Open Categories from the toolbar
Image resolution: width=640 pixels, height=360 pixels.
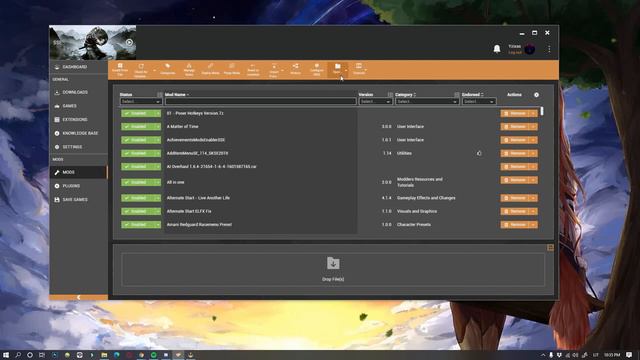click(x=167, y=69)
